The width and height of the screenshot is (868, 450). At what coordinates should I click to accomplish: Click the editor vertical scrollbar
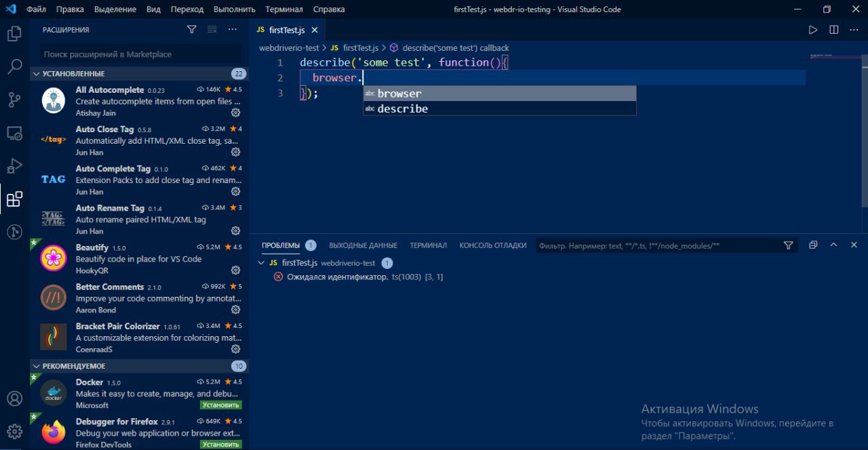[864, 131]
